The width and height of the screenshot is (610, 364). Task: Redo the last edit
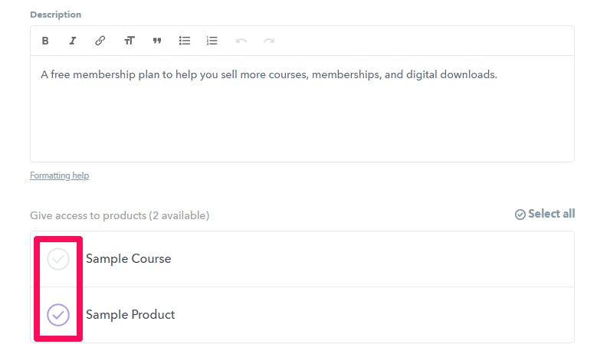[269, 41]
